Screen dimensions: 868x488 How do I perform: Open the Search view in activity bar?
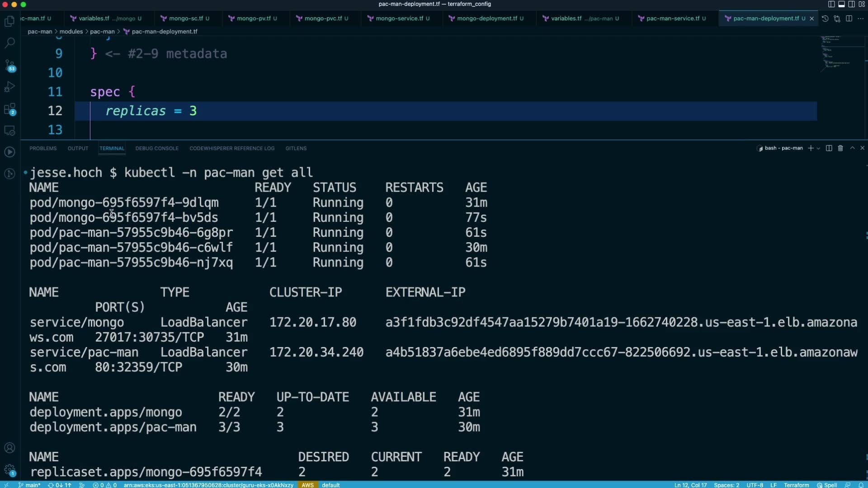(x=10, y=43)
